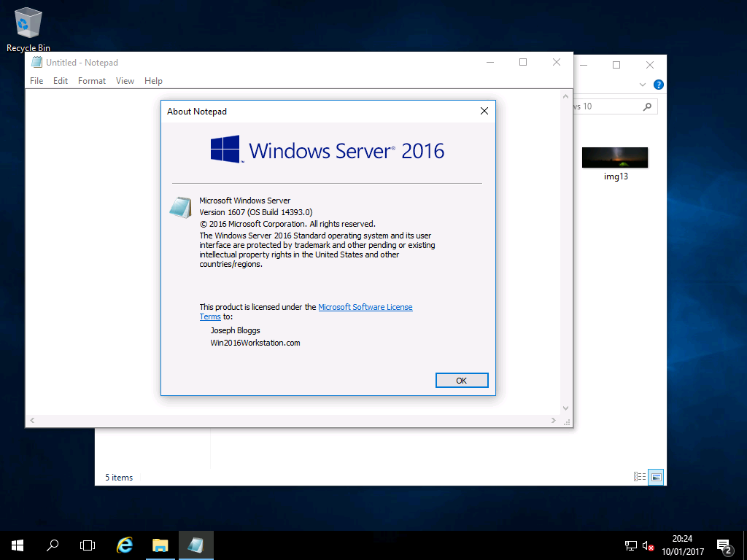Viewport: 747px width, 560px height.
Task: Open Action Center notifications icon
Action: pos(724,546)
